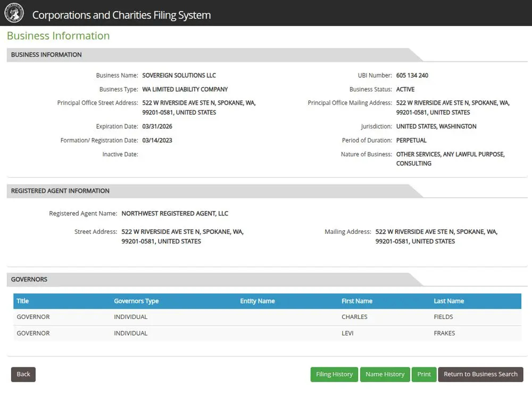Click registered agent Mailing Address value

pyautogui.click(x=436, y=237)
